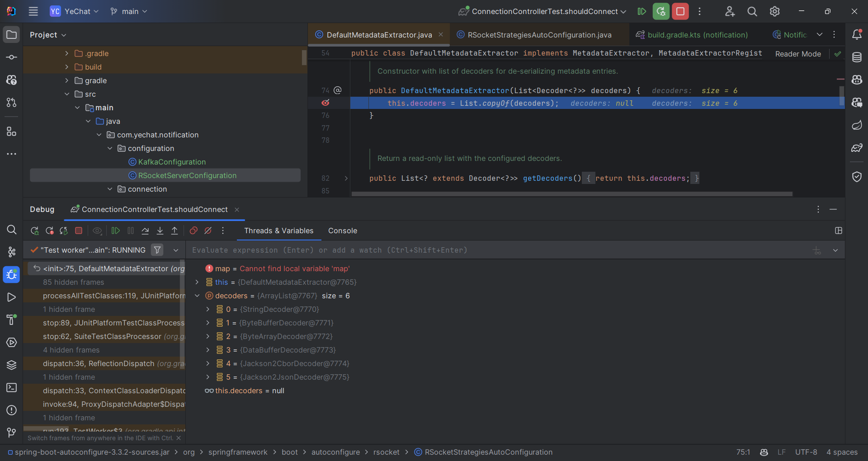Open More tool windows ellipsis
The width and height of the screenshot is (868, 461).
click(11, 154)
